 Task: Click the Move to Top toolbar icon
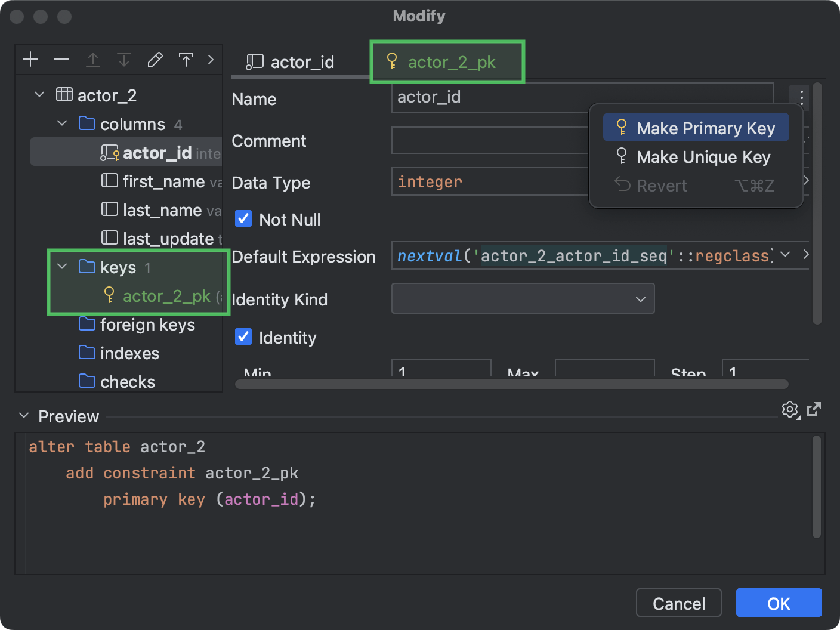(186, 60)
